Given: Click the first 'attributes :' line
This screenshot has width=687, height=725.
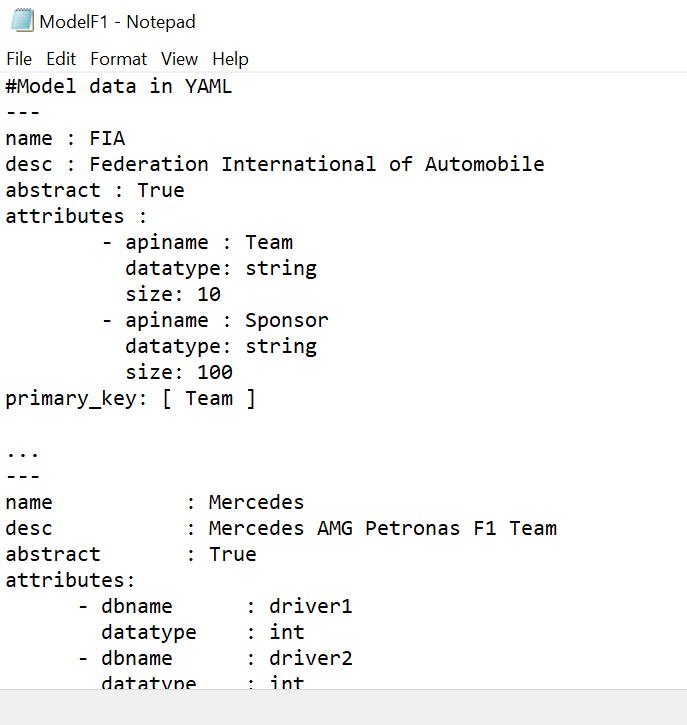Looking at the screenshot, I should tap(76, 216).
